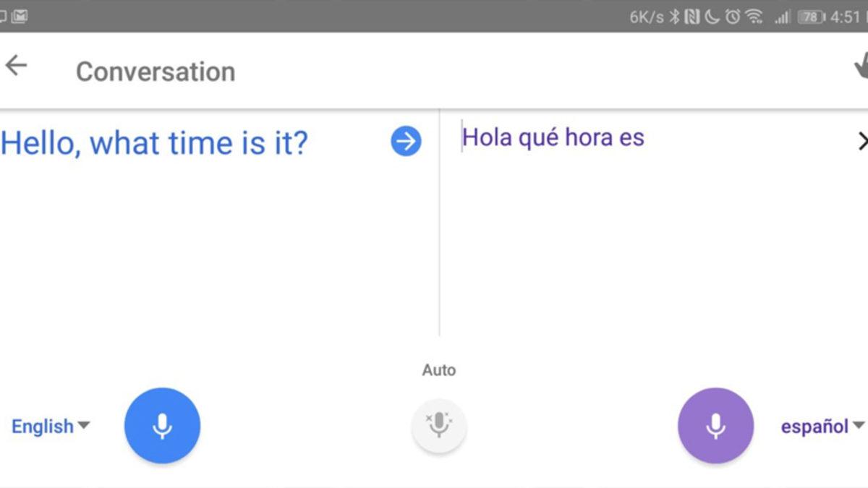Viewport: 868px width, 488px height.
Task: Select the English phrase 'Hello, what time is it?'
Action: (x=155, y=142)
